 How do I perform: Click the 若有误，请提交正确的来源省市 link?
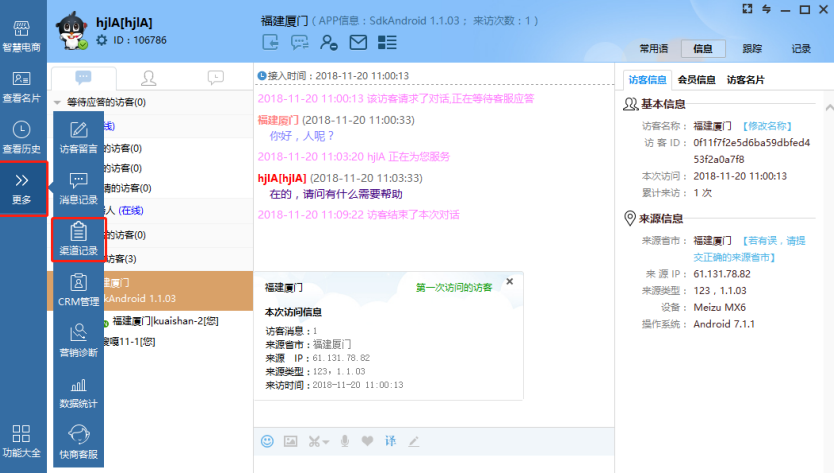(x=749, y=249)
